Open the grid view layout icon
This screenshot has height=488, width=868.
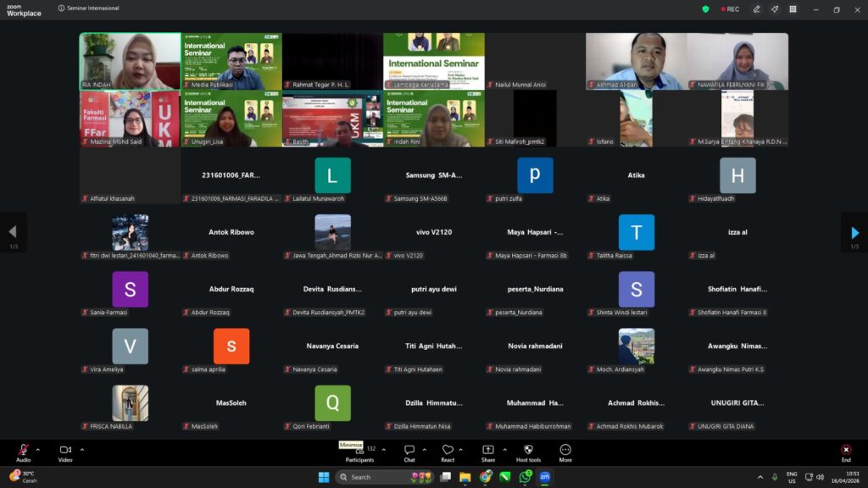pos(793,9)
